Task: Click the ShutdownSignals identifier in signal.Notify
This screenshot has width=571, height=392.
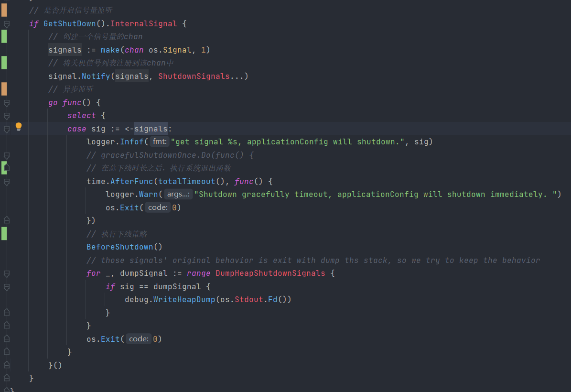Action: coord(194,76)
